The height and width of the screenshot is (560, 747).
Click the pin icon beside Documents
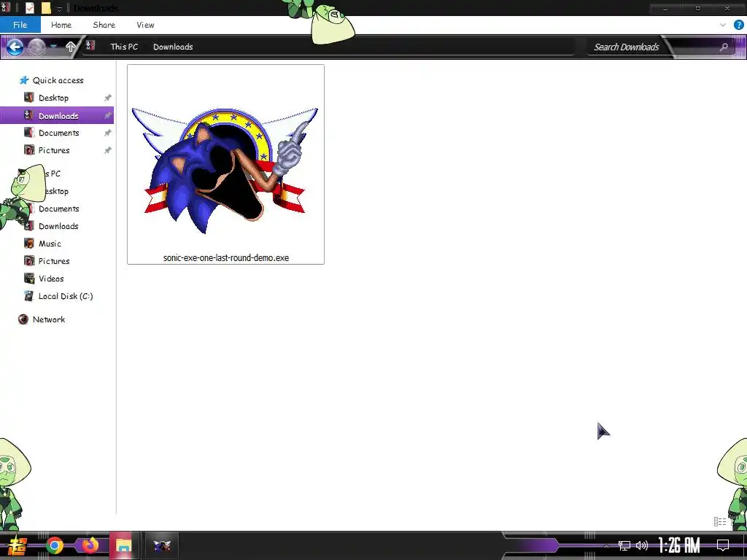click(x=108, y=133)
